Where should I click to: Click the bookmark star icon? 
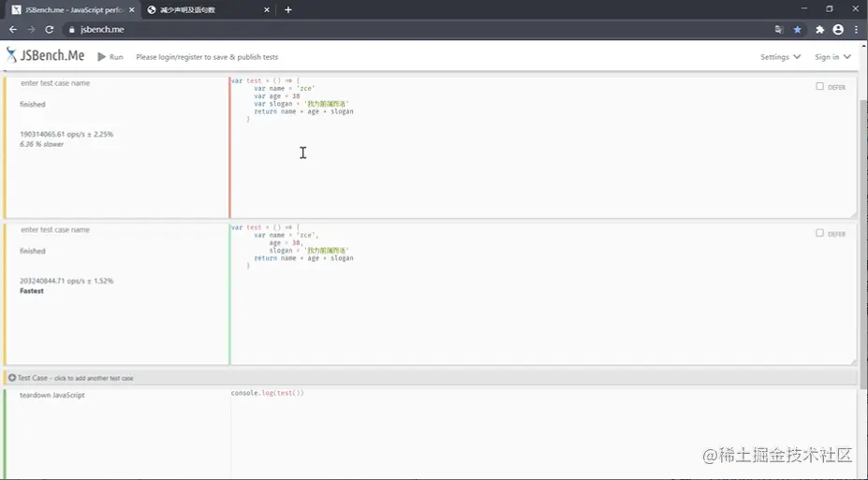click(797, 29)
